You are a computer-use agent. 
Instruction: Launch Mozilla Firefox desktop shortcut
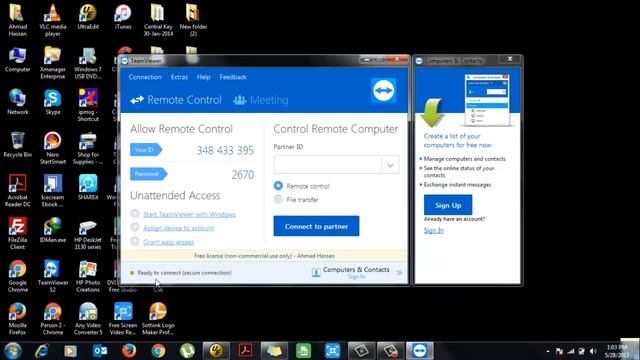(x=18, y=319)
